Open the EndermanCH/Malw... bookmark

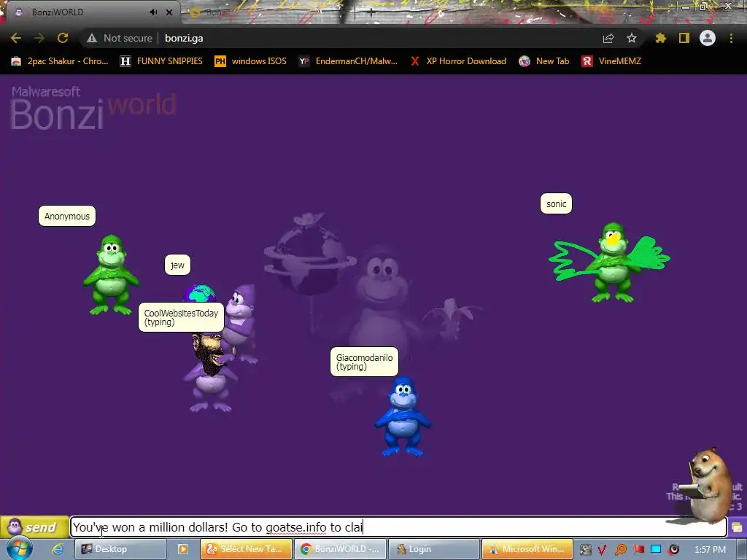[348, 61]
